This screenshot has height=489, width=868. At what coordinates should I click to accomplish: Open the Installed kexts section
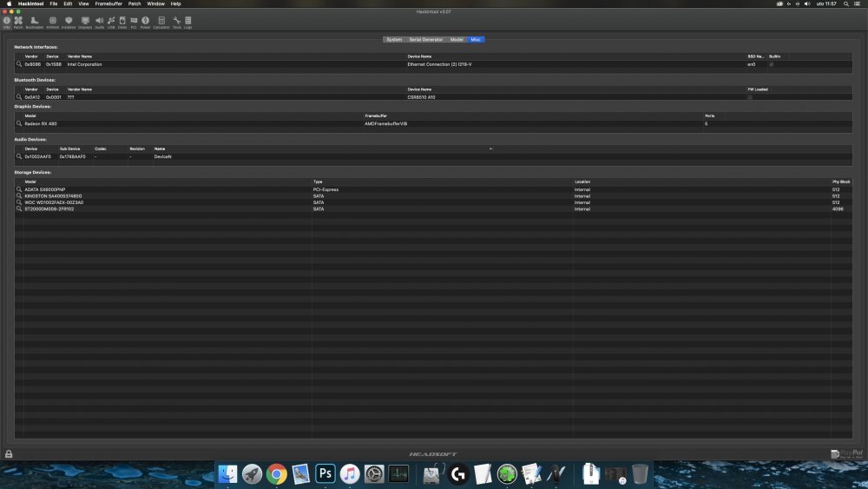coord(69,23)
